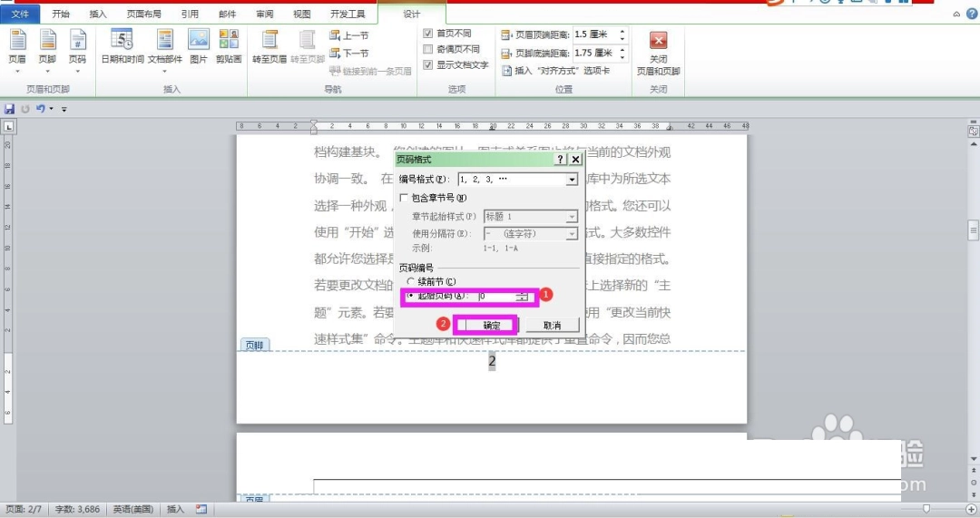Select the 续前节 radio button
Viewport: 980px width, 518px height.
click(411, 282)
